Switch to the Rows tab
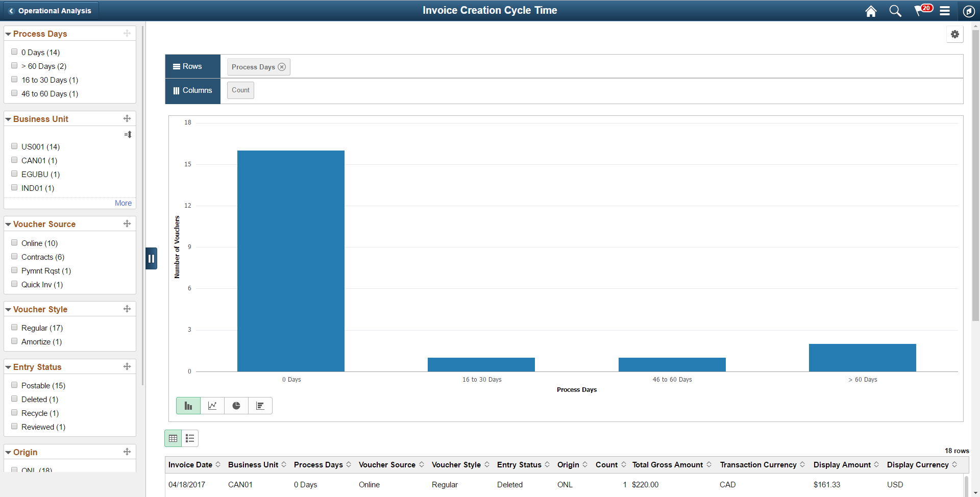 pyautogui.click(x=192, y=66)
